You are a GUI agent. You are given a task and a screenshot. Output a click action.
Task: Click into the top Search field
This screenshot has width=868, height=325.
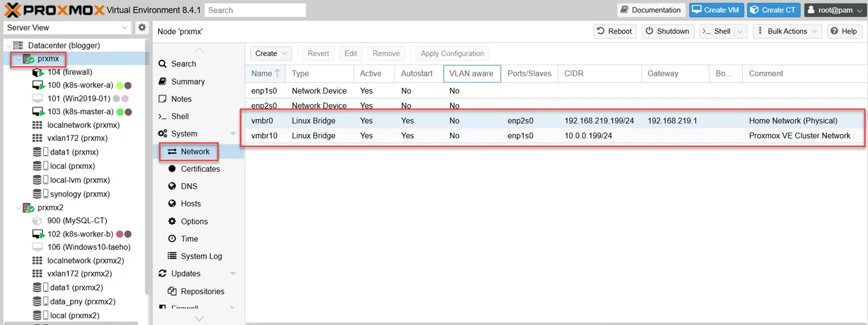tap(255, 10)
